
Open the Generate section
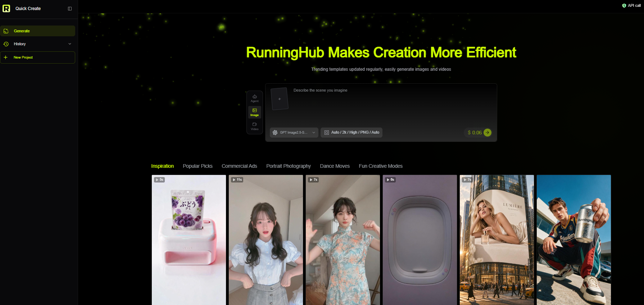(38, 31)
